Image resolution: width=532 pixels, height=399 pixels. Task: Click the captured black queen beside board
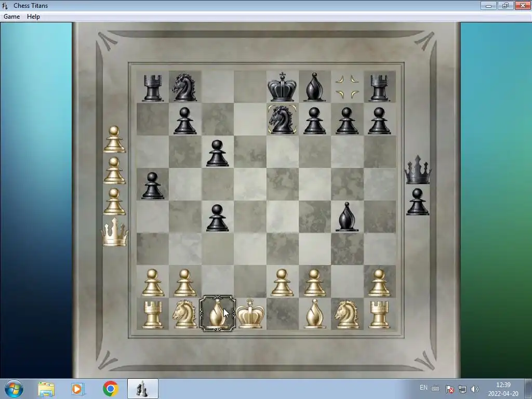418,170
